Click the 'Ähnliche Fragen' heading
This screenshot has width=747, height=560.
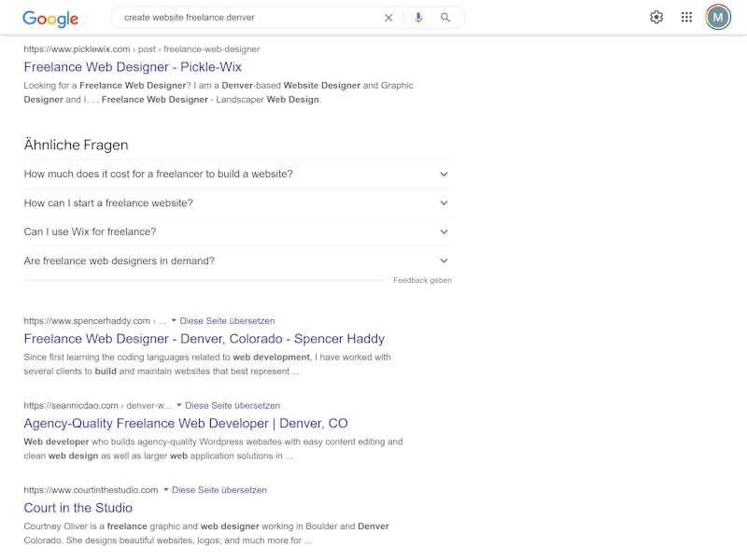tap(77, 145)
